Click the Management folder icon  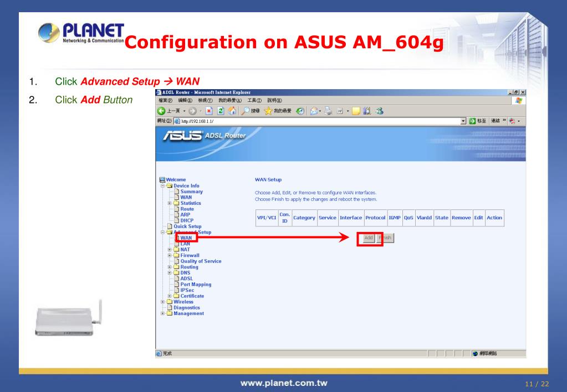(x=170, y=313)
